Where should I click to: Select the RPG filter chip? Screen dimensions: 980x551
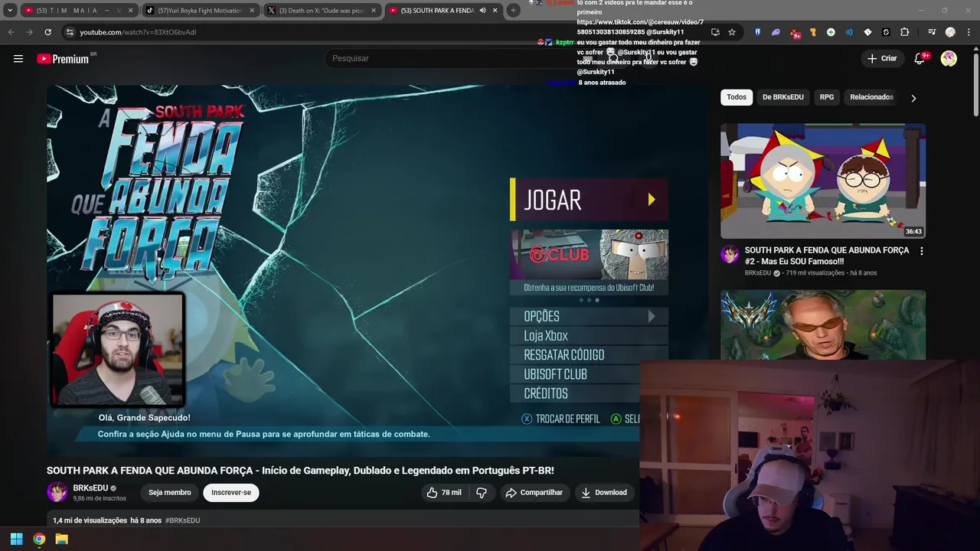[x=827, y=97]
